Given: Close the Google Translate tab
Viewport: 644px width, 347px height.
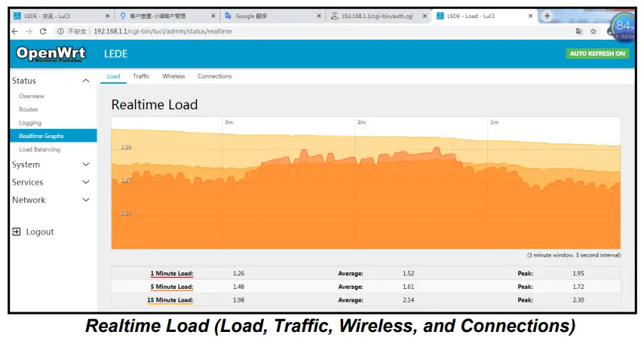Looking at the screenshot, I should pyautogui.click(x=319, y=16).
